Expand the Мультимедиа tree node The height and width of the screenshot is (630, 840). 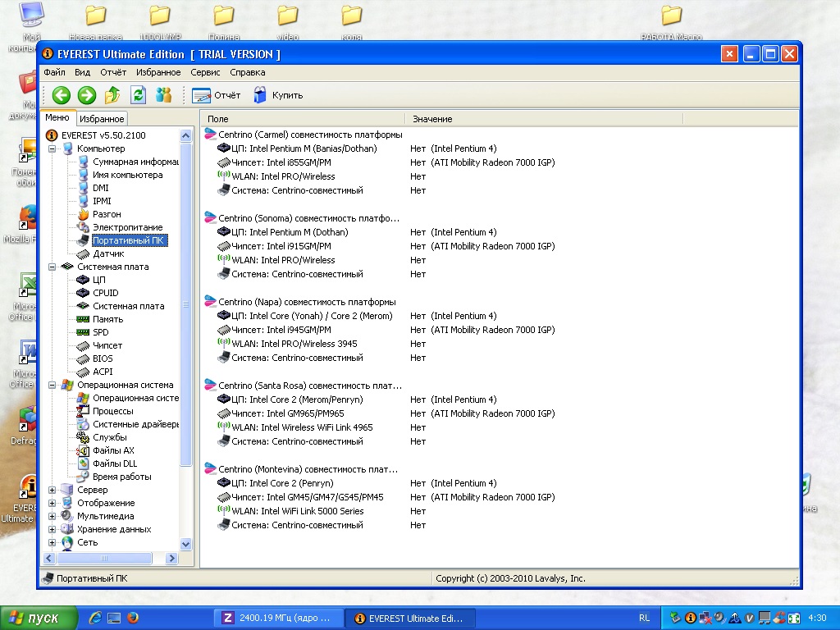point(52,517)
